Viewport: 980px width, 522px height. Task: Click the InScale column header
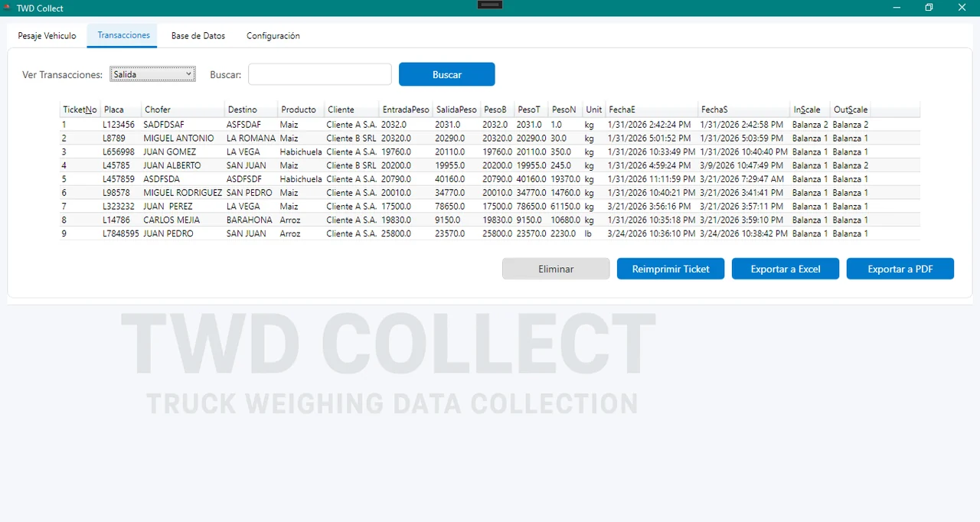(811, 109)
